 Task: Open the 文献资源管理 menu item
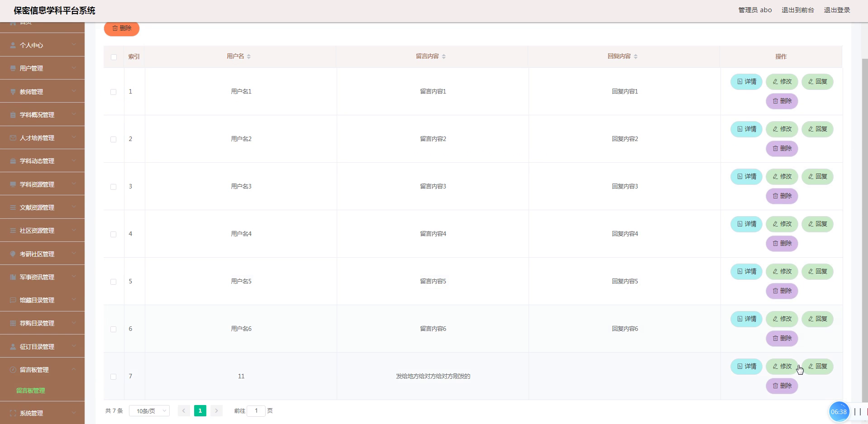[42, 207]
